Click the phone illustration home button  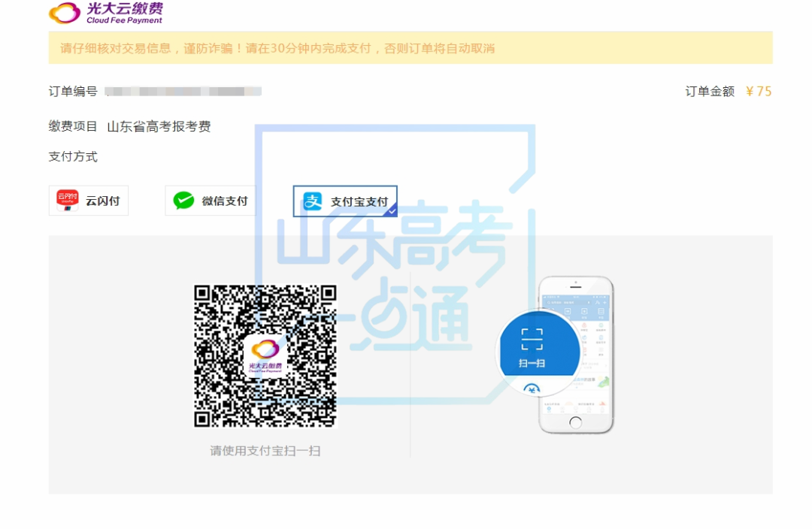(x=575, y=422)
